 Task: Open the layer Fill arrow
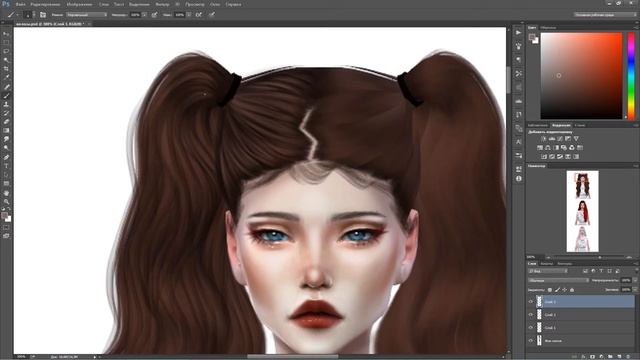635,290
